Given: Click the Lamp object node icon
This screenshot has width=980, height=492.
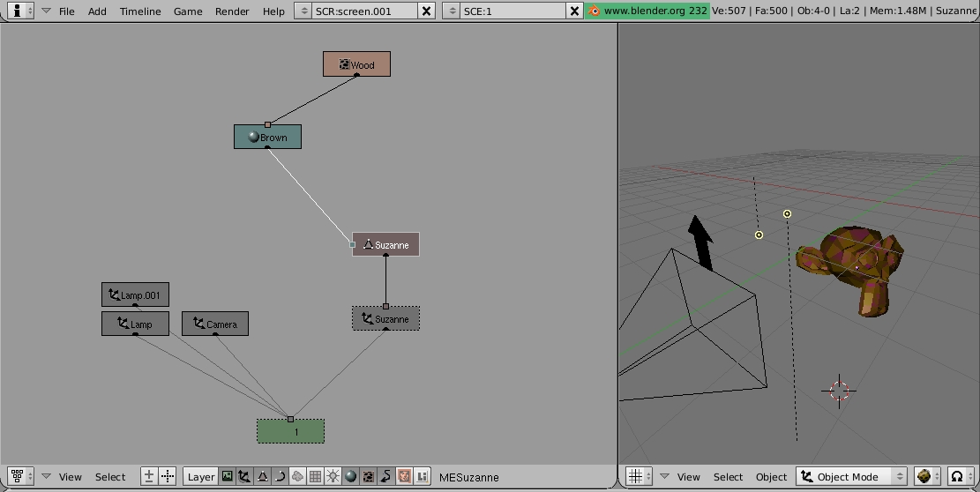Looking at the screenshot, I should click(x=123, y=324).
